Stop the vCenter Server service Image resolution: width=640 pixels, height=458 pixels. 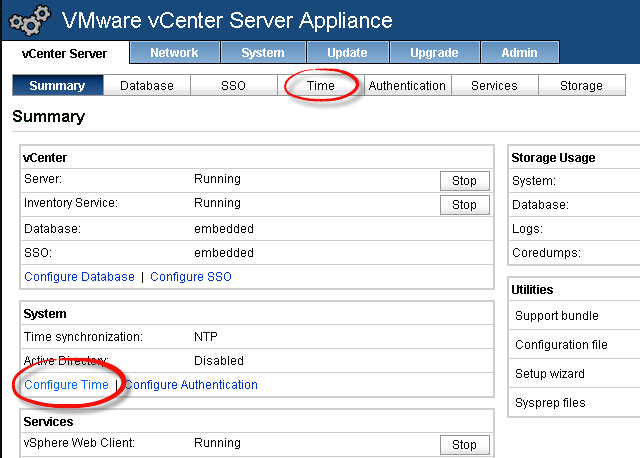coord(464,180)
